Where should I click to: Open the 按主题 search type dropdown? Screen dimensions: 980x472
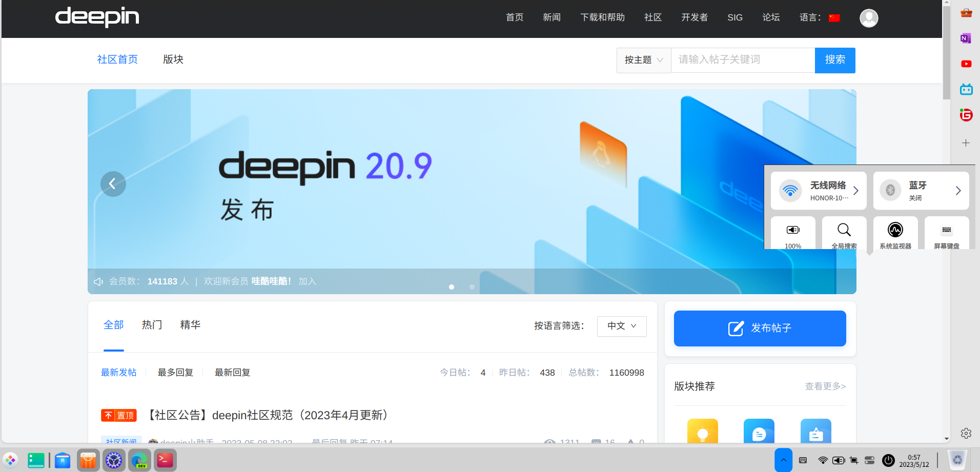[x=644, y=60]
